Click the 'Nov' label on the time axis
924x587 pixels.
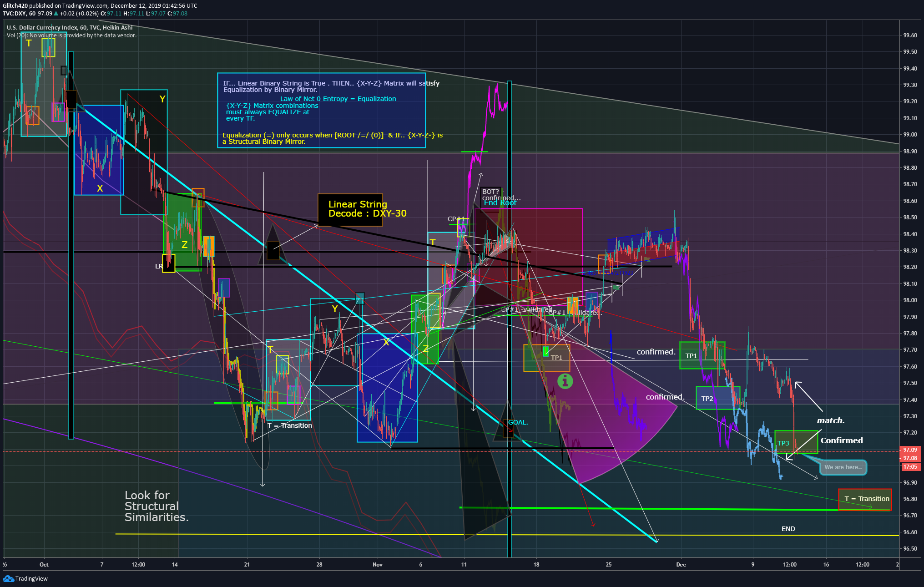point(377,565)
